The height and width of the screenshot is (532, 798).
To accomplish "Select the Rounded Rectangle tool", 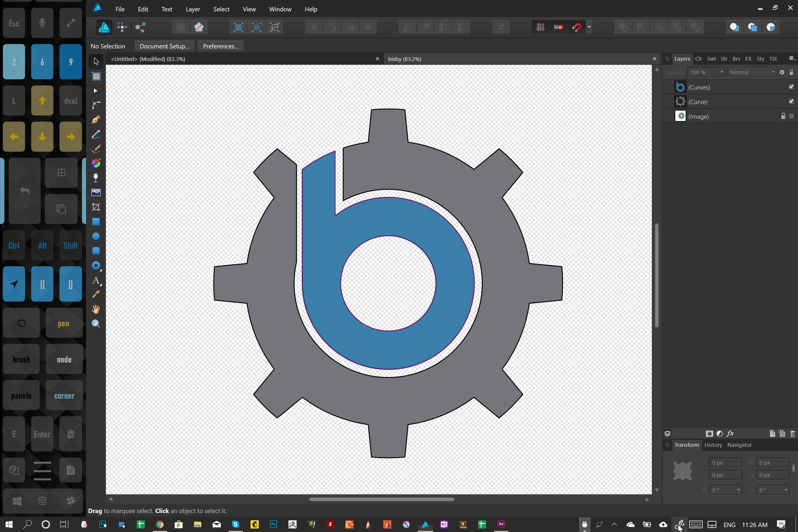I will (96, 251).
